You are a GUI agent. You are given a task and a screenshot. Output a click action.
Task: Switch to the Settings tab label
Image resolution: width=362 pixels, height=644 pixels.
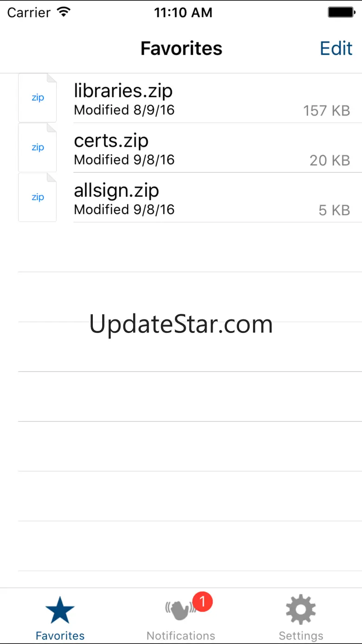coord(301,635)
